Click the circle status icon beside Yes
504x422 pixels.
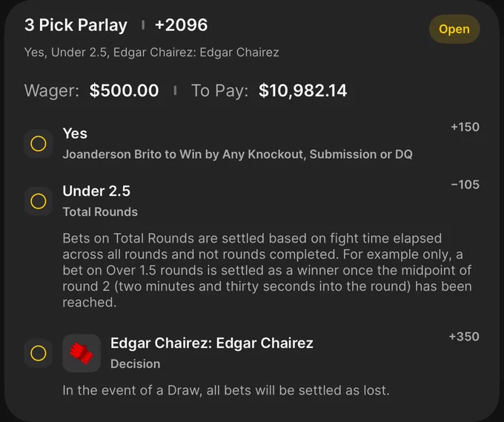point(39,143)
